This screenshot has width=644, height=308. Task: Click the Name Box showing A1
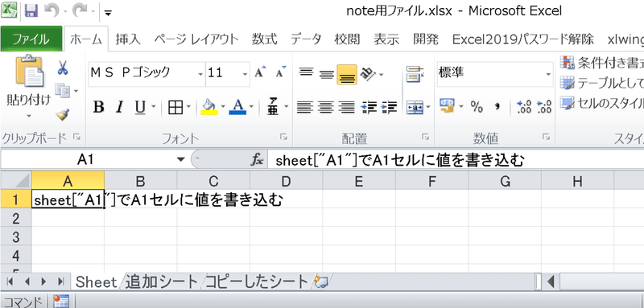[x=85, y=160]
